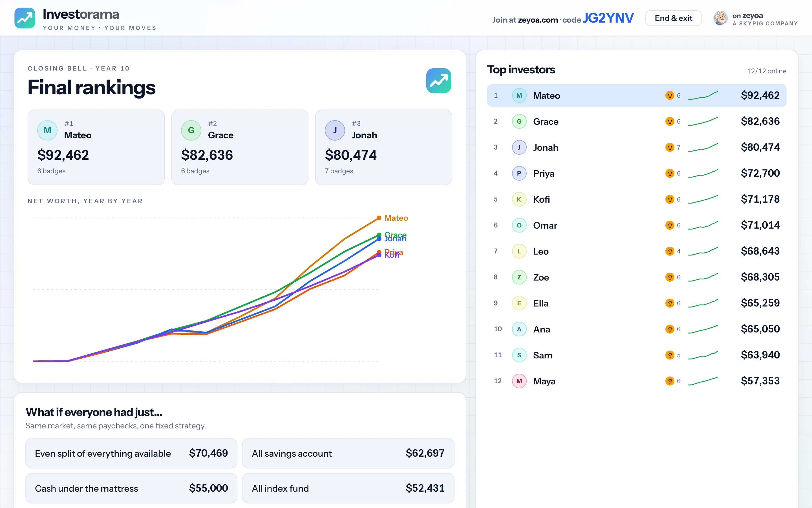Click Sam's net worth $63,940
The width and height of the screenshot is (812, 508).
pos(760,355)
